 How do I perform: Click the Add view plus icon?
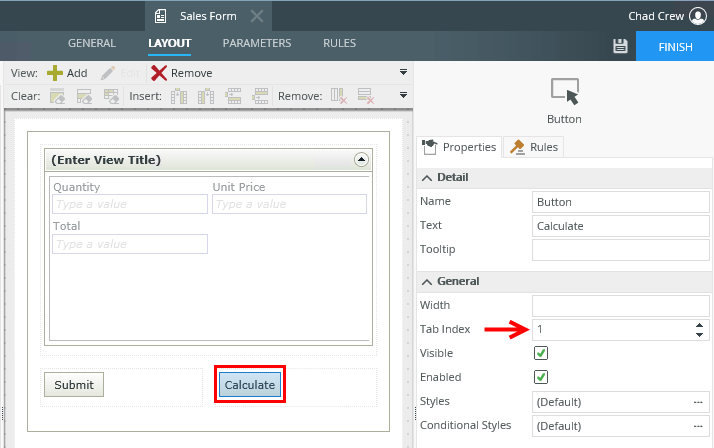pyautogui.click(x=56, y=73)
